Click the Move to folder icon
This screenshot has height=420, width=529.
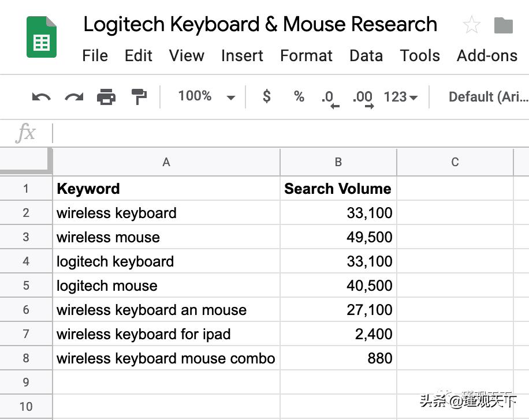[502, 25]
